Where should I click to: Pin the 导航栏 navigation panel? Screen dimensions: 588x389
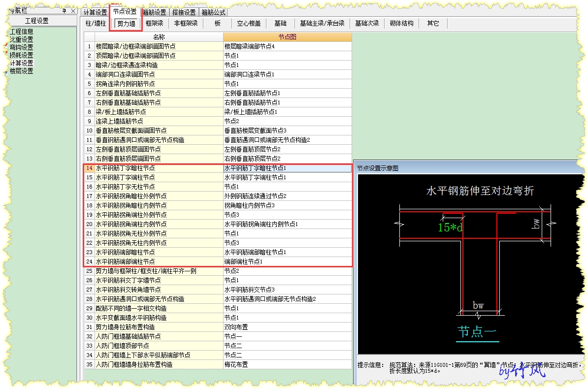tap(65, 11)
